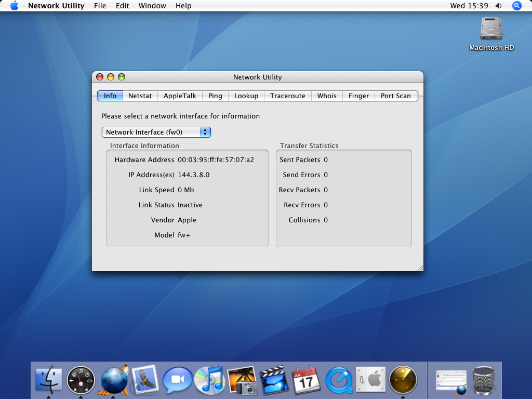This screenshot has height=399, width=532.
Task: Open the Port Scan tab
Action: [396, 96]
